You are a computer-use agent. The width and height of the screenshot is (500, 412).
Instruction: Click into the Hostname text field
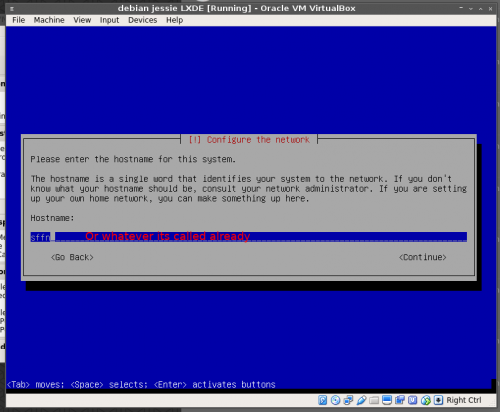pos(249,237)
